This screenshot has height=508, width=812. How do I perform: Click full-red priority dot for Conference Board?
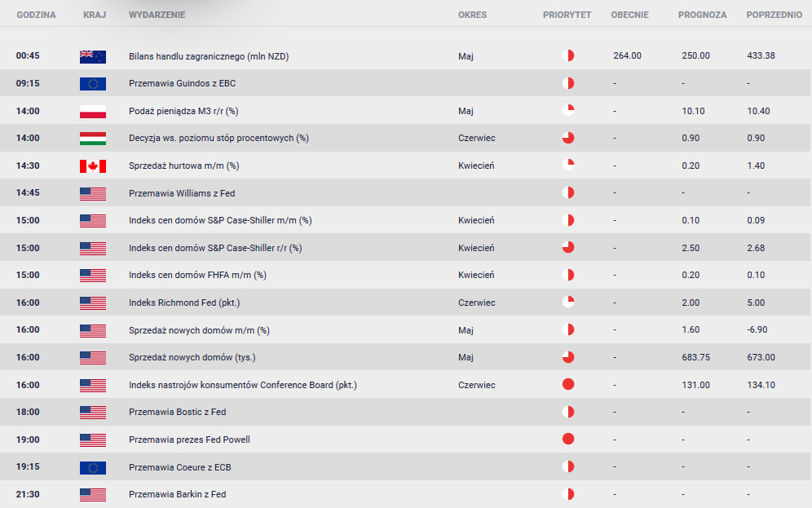tap(568, 384)
